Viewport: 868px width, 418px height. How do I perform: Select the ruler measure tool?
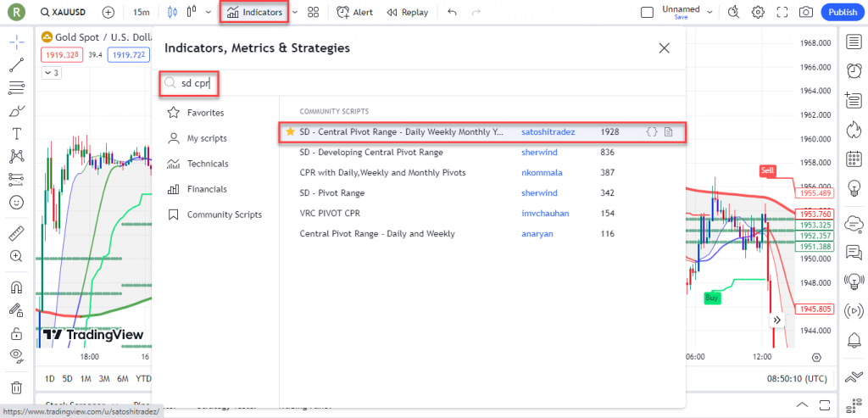pyautogui.click(x=17, y=234)
